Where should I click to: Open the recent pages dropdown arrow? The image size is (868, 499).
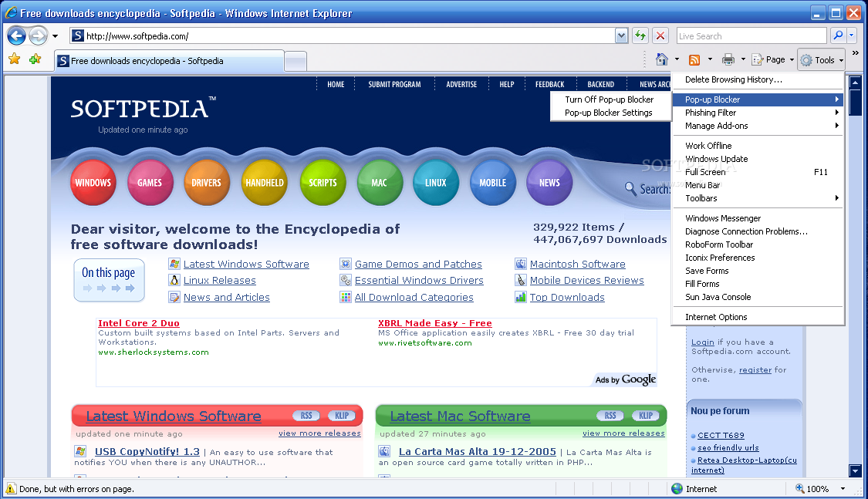click(x=55, y=36)
